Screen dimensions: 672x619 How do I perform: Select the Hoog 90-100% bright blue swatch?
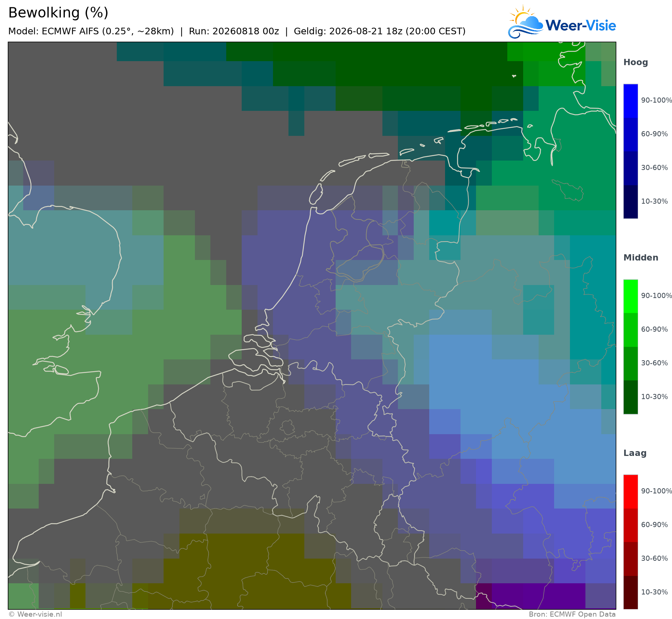(630, 101)
